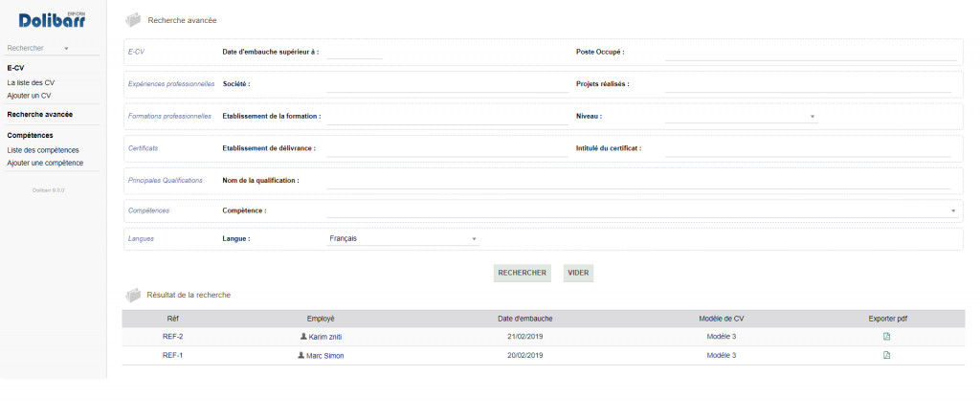Screen dimensions: 980x420
Task: Click the Exporter pdf column header
Action: click(887, 319)
